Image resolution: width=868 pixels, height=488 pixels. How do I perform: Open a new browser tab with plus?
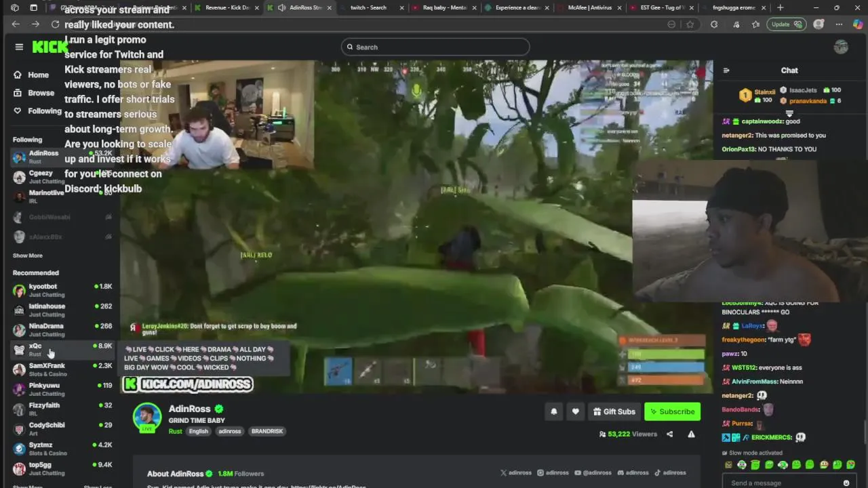coord(780,7)
